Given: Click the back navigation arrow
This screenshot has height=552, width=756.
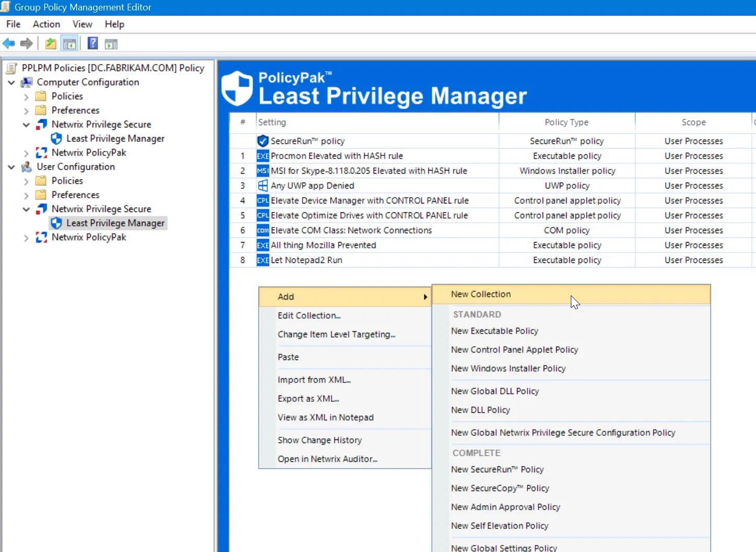Looking at the screenshot, I should [8, 43].
